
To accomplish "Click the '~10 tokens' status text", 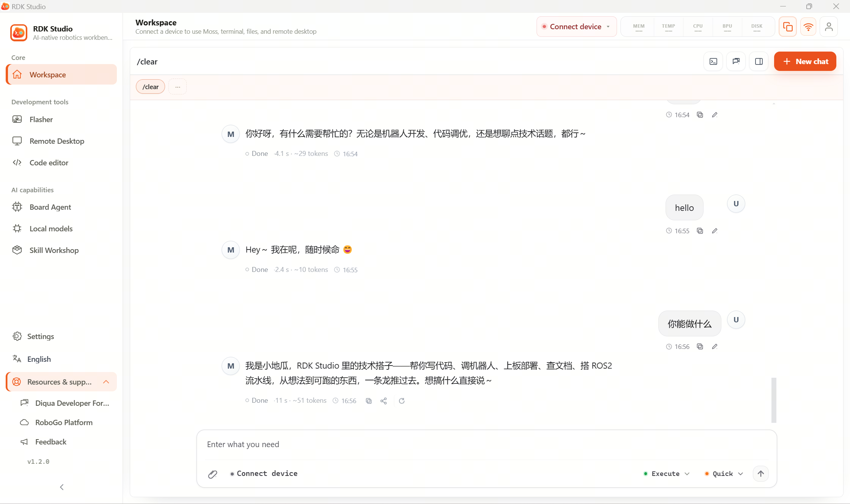I will [311, 270].
